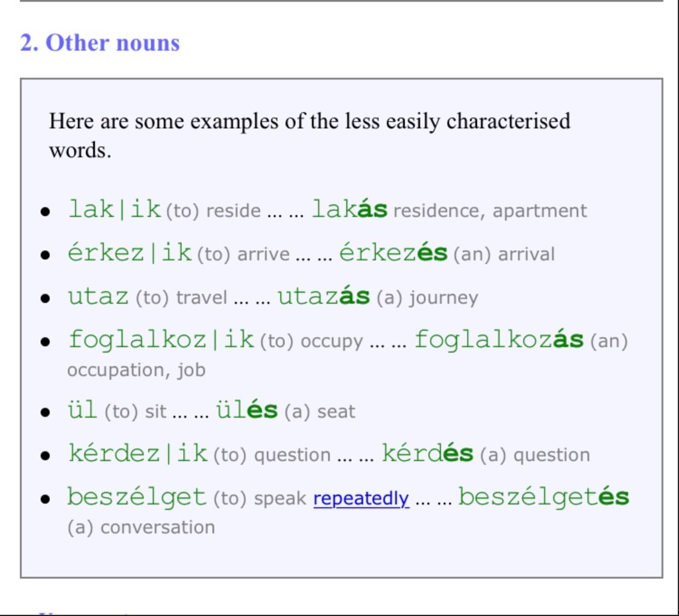Select the noun "utazás"
Viewport: 679px width, 616px height.
coord(324,297)
